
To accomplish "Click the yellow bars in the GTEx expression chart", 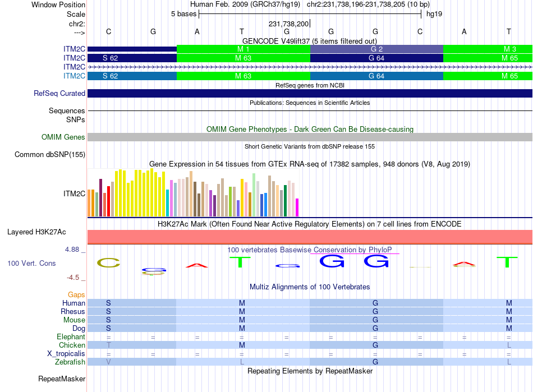I will [140, 193].
